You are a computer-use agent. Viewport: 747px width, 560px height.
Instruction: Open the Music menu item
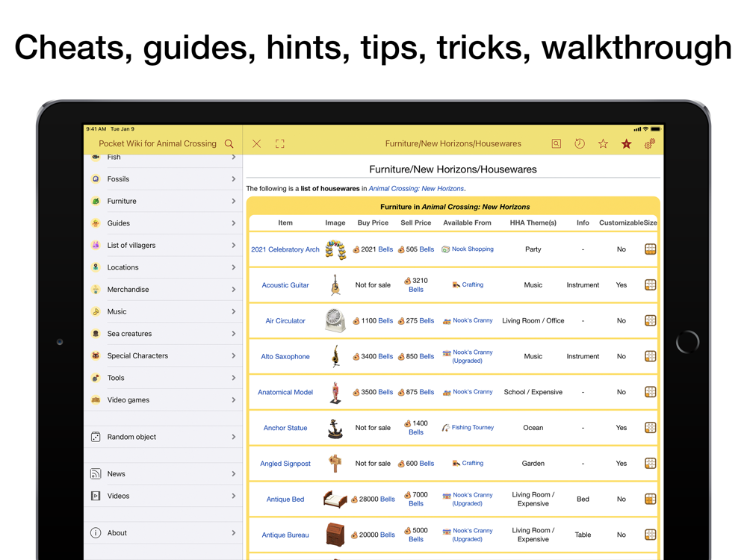(x=163, y=311)
